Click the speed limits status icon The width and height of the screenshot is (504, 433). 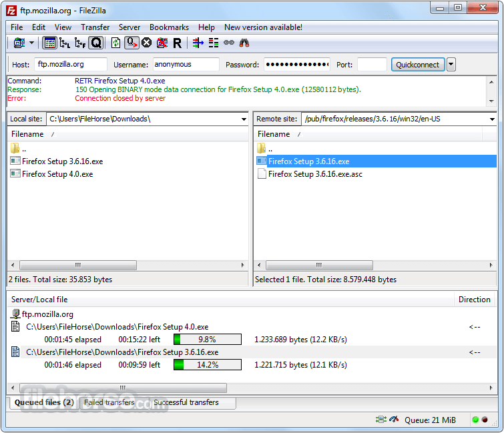(394, 420)
